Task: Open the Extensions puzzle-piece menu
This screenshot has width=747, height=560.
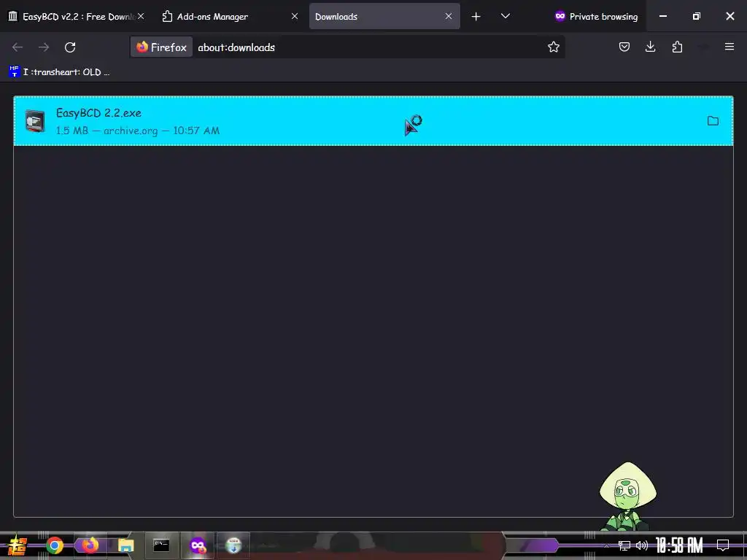Action: click(x=677, y=47)
